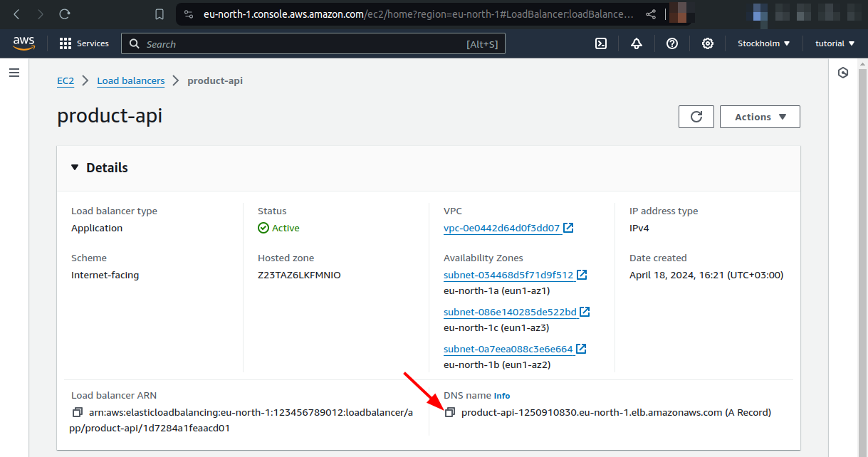
Task: Open the DNS name Info link
Action: [502, 396]
